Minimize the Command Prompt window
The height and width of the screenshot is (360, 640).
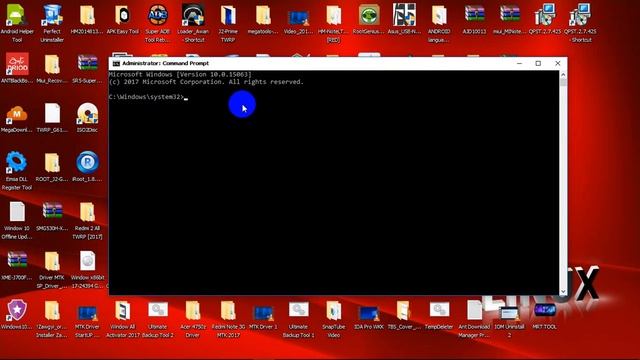pyautogui.click(x=519, y=63)
